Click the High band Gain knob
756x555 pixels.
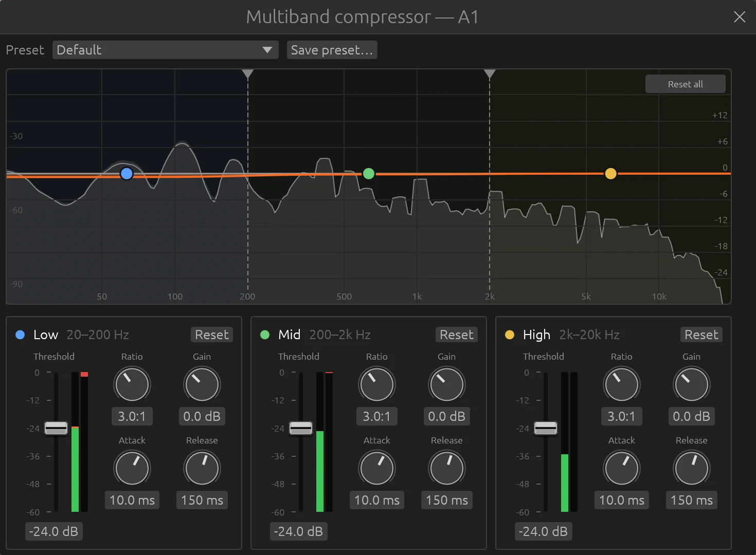point(692,384)
